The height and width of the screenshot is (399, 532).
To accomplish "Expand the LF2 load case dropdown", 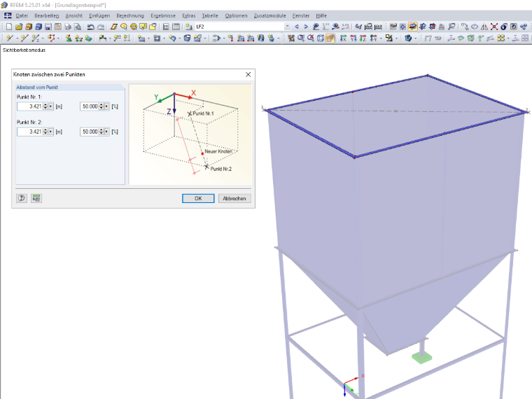I will point(288,27).
